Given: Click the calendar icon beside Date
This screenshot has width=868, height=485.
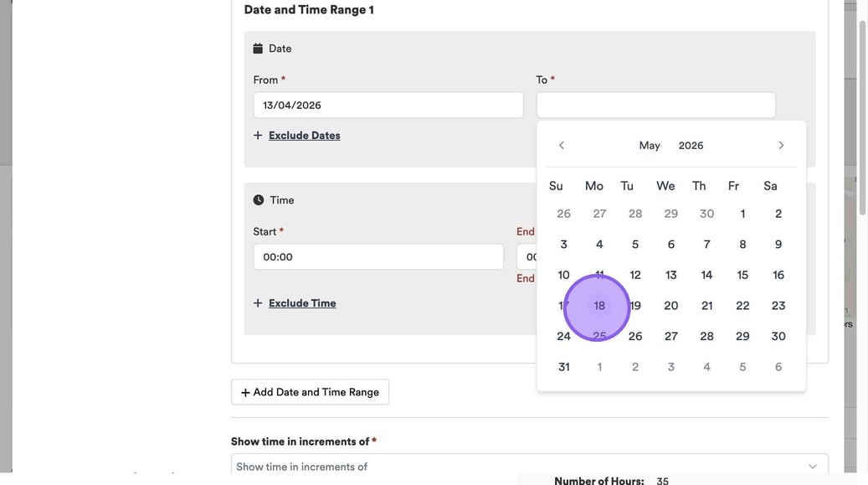Looking at the screenshot, I should coord(258,49).
